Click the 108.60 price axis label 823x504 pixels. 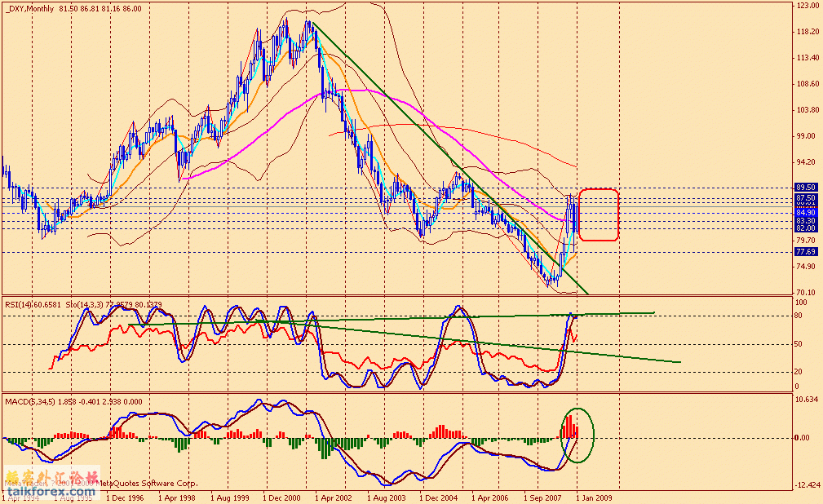(x=808, y=83)
